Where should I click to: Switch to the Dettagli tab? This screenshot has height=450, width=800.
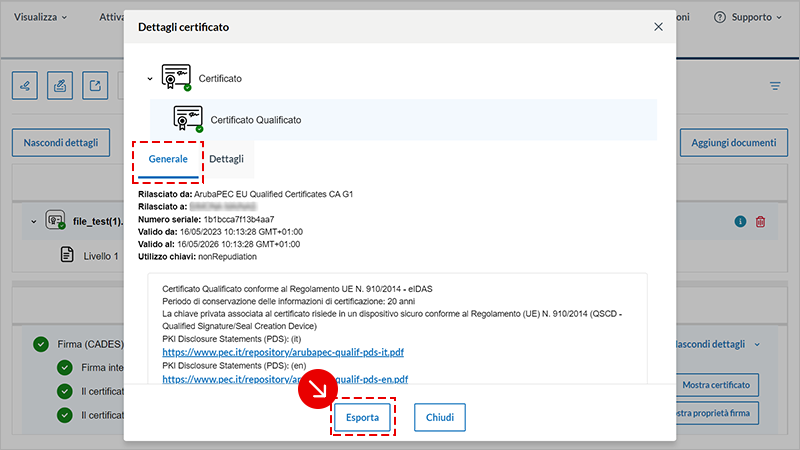(225, 158)
